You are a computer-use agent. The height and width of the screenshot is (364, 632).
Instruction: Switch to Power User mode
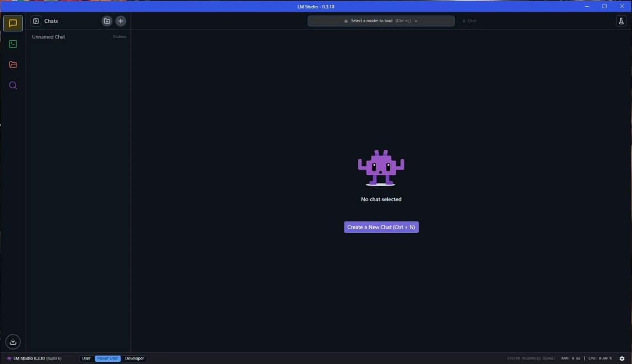107,358
